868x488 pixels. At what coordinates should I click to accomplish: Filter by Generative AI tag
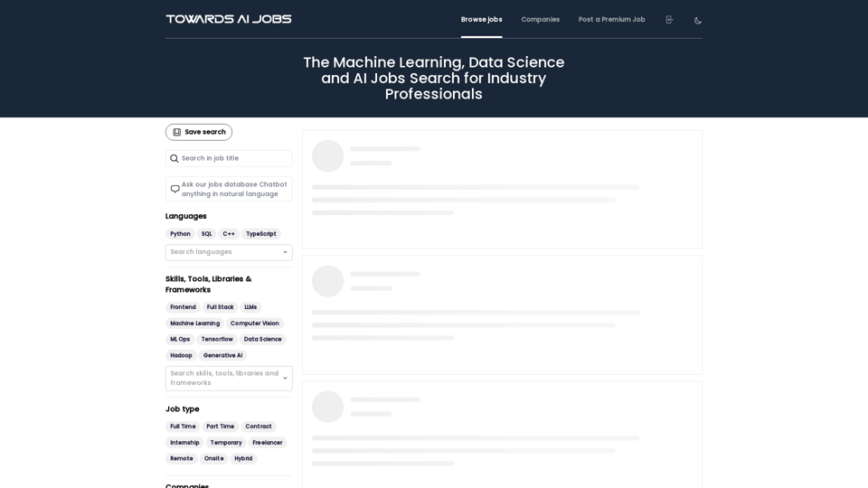[x=222, y=356]
